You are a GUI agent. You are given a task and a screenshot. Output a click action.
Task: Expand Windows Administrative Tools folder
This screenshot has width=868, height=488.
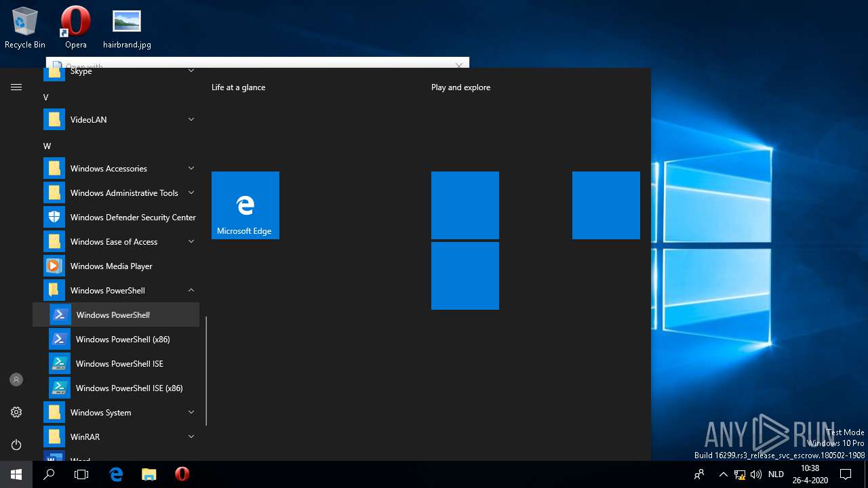(x=116, y=193)
